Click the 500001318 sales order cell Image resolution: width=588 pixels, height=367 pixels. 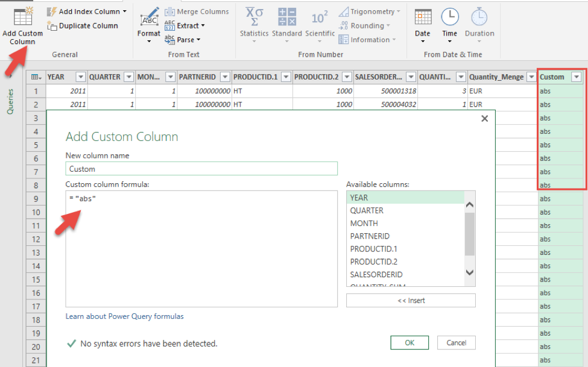pos(385,91)
